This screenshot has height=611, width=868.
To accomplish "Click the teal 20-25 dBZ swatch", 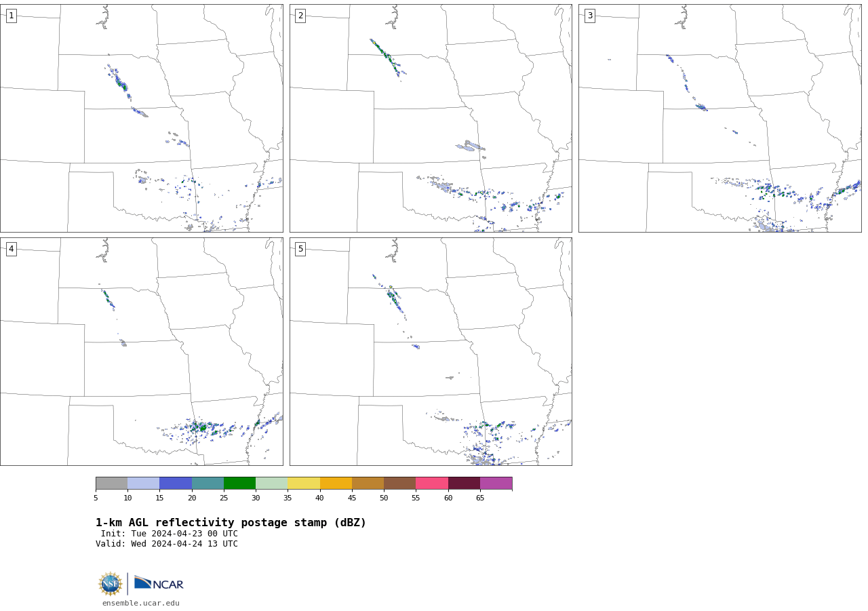I will pos(208,483).
